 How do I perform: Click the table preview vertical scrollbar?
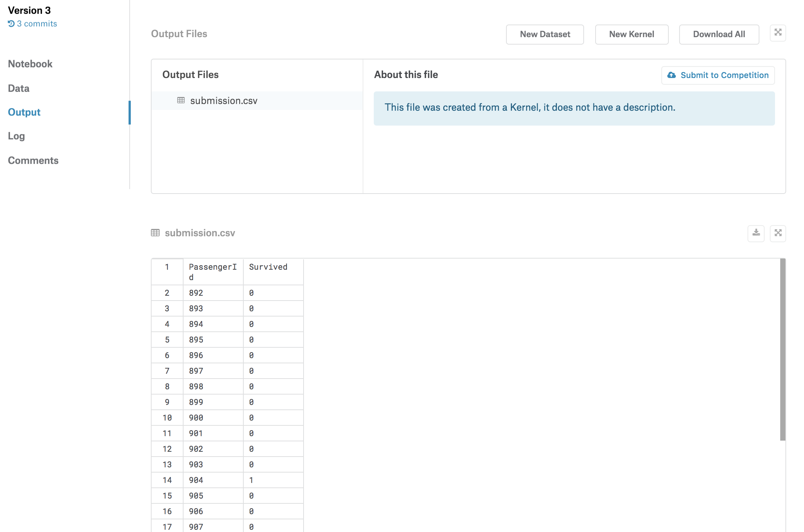pyautogui.click(x=782, y=349)
